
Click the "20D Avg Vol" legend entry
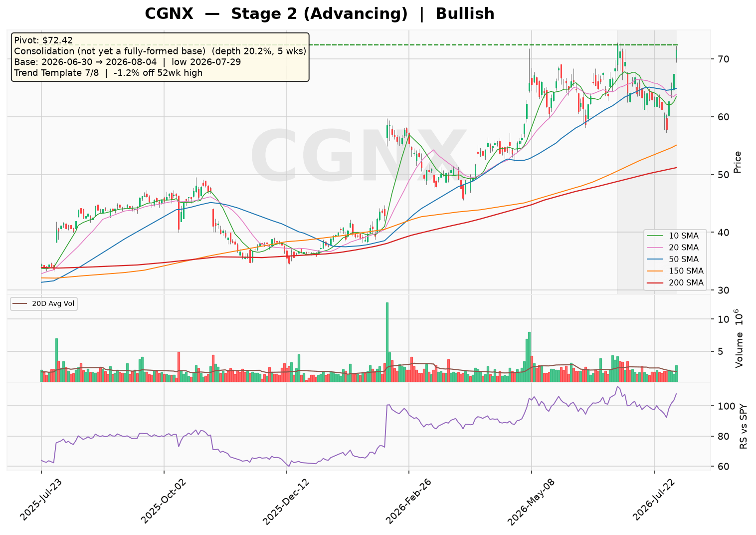pyautogui.click(x=44, y=303)
